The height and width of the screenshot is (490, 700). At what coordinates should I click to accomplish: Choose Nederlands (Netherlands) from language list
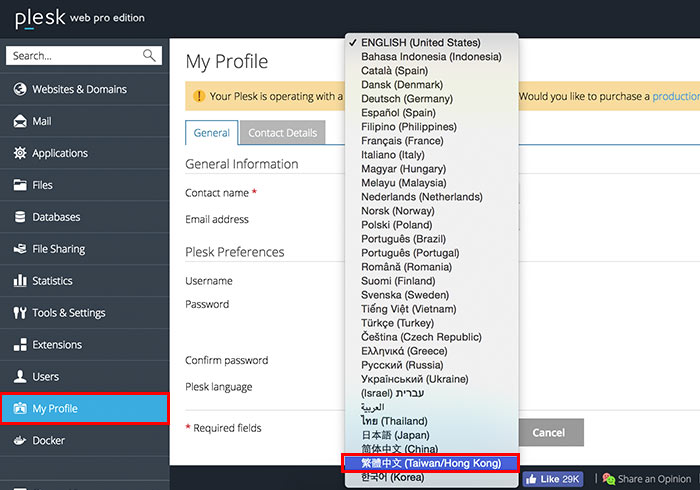(431, 197)
